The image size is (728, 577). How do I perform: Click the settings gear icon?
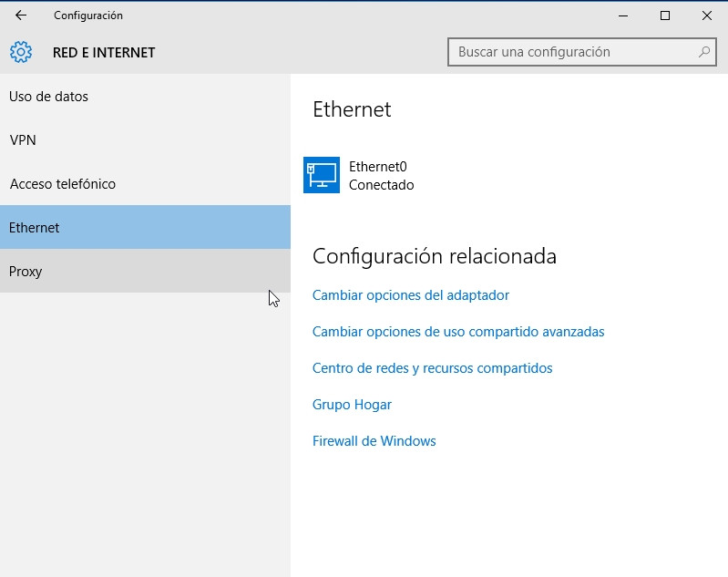[21, 52]
